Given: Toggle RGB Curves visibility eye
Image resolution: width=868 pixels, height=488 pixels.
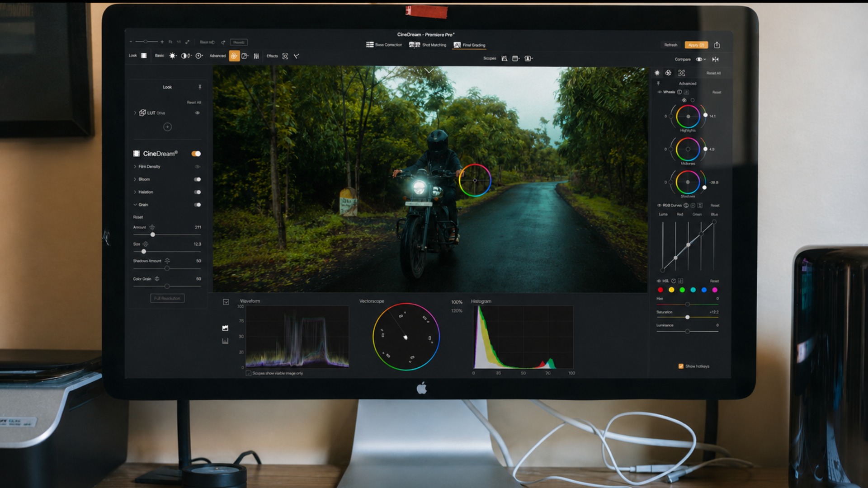Looking at the screenshot, I should [x=659, y=205].
